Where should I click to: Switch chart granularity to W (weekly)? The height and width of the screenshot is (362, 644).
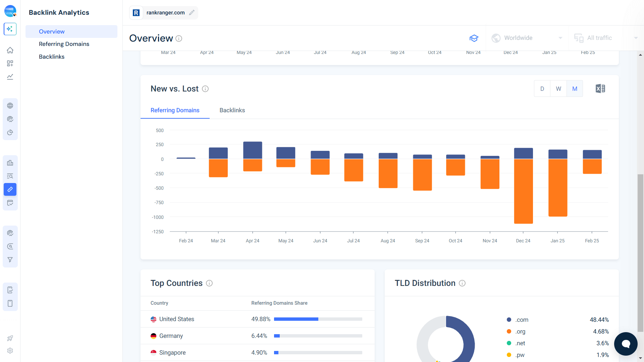558,89
